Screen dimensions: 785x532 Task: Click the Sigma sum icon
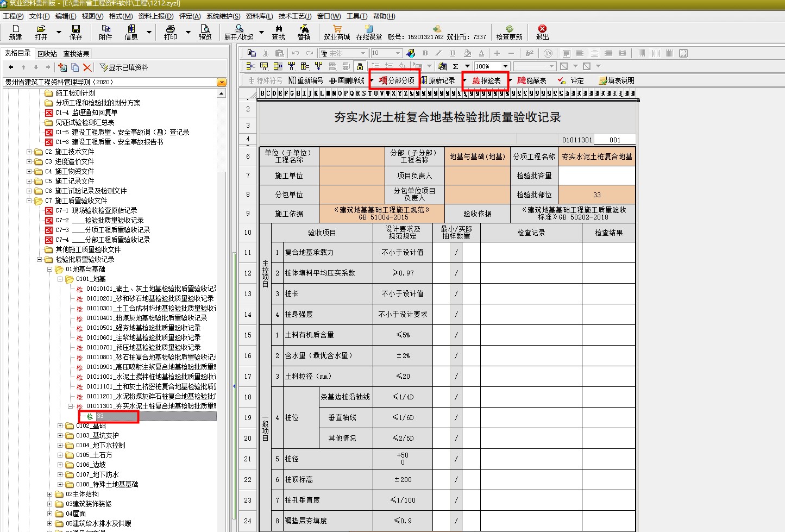point(455,66)
